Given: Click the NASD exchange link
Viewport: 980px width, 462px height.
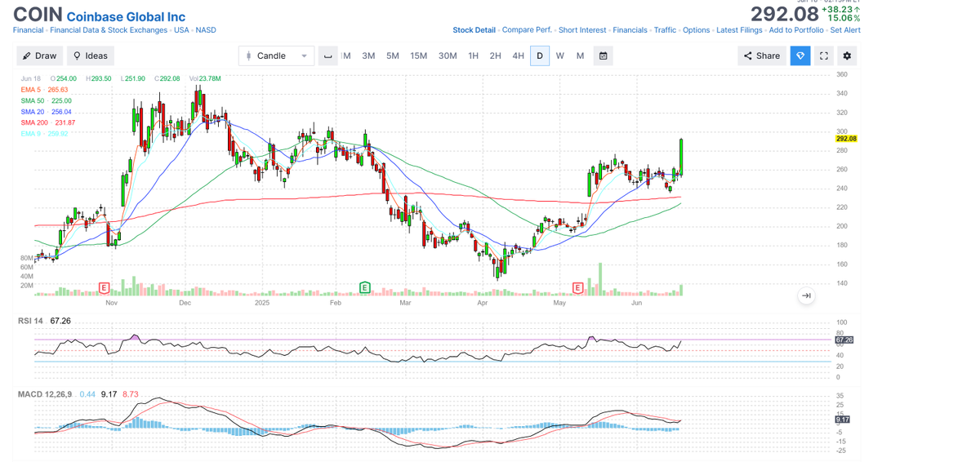Looking at the screenshot, I should pos(206,30).
